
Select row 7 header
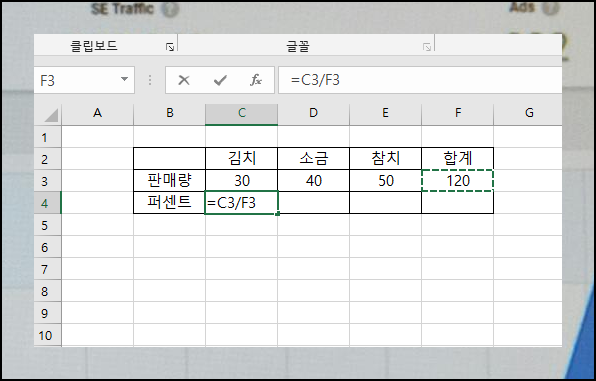point(48,269)
